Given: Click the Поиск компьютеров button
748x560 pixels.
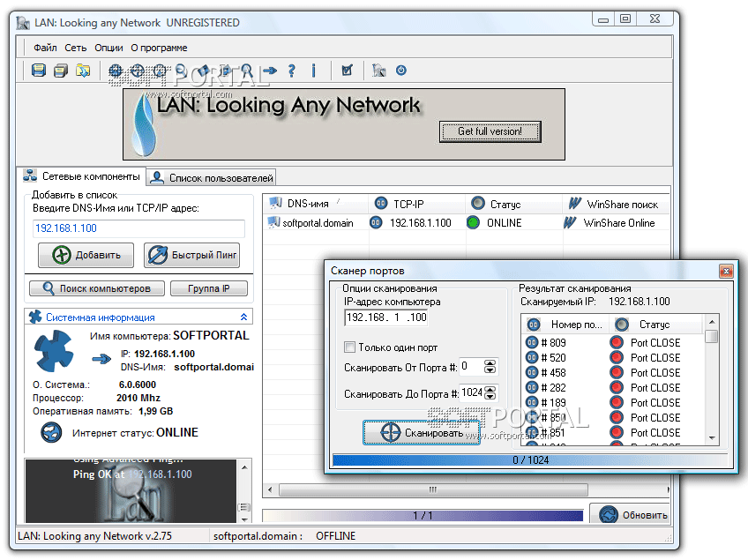Looking at the screenshot, I should (97, 288).
